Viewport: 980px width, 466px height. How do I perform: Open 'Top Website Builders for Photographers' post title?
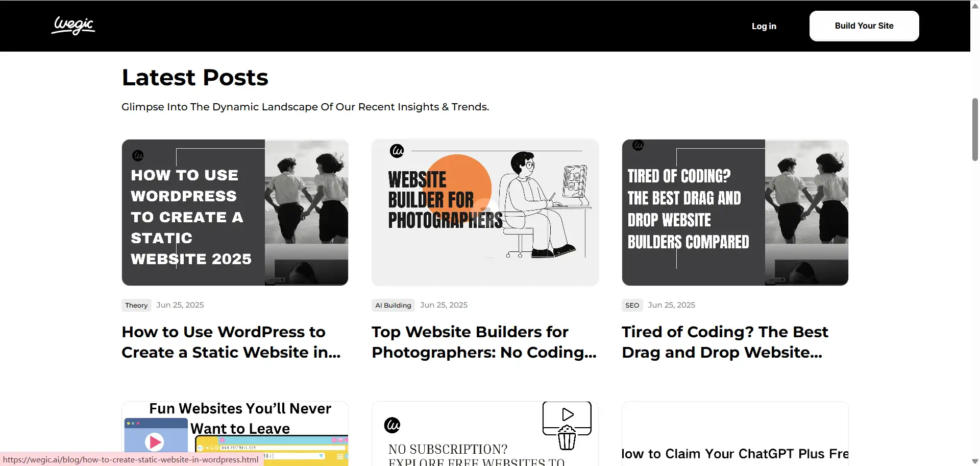[484, 342]
